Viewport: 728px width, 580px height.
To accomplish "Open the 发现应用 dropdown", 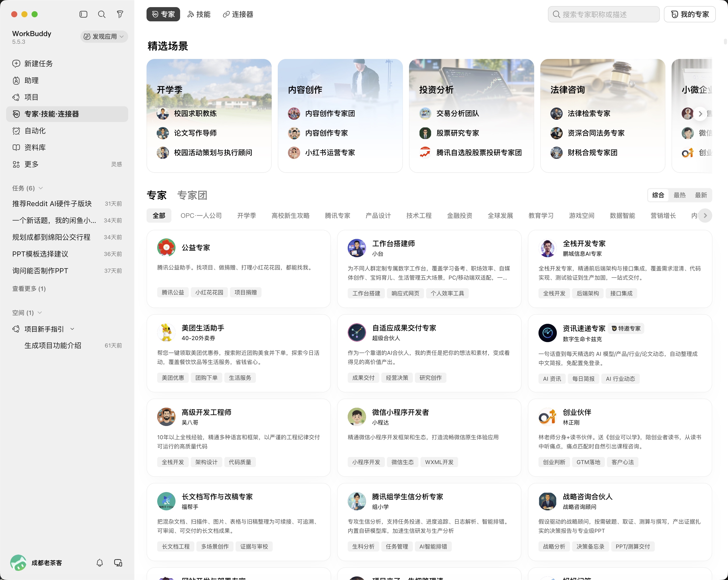I will (104, 36).
